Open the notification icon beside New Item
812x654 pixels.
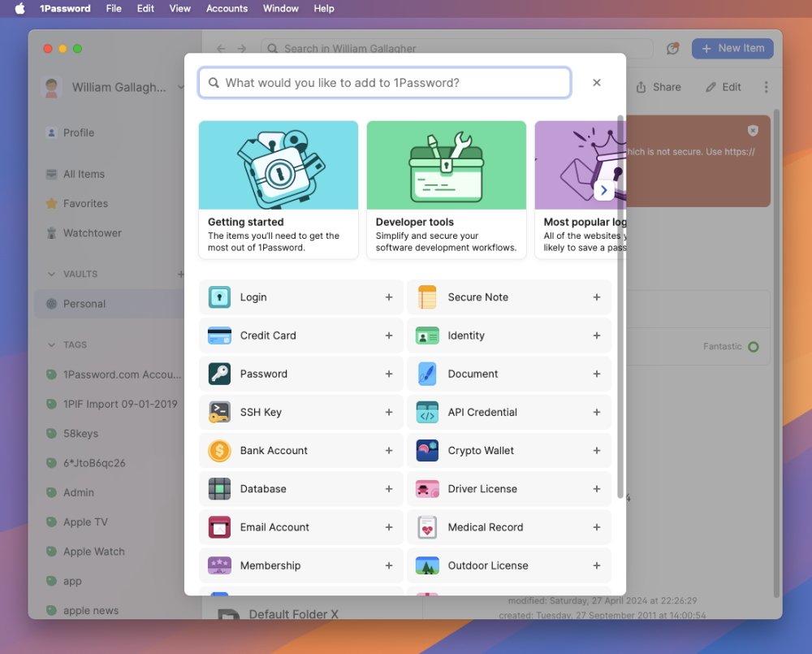coord(672,48)
